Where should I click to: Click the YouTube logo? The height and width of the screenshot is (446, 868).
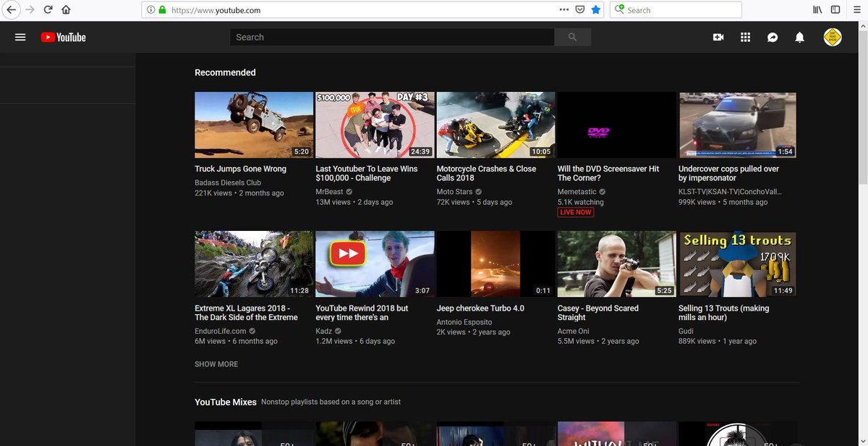(63, 37)
